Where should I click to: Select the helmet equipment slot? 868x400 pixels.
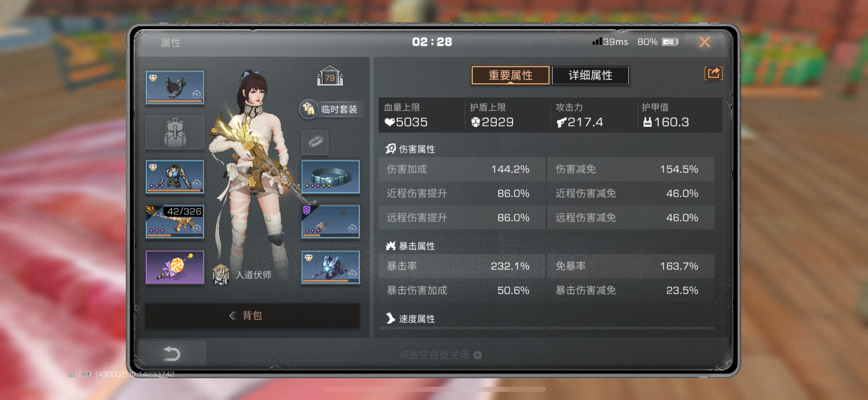pos(175,88)
